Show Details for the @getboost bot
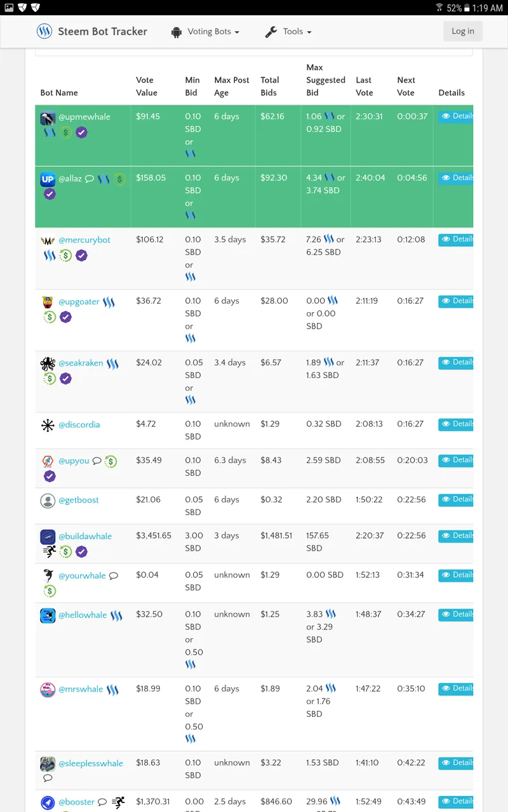Image resolution: width=508 pixels, height=812 pixels. pyautogui.click(x=456, y=500)
